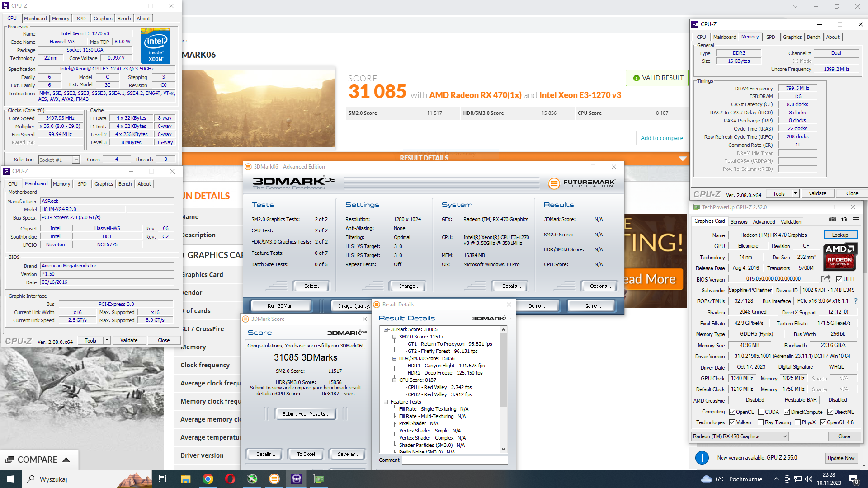Switch to CPU-Z purple taskbar icon
Screen dimensions: 868x488
tap(297, 479)
